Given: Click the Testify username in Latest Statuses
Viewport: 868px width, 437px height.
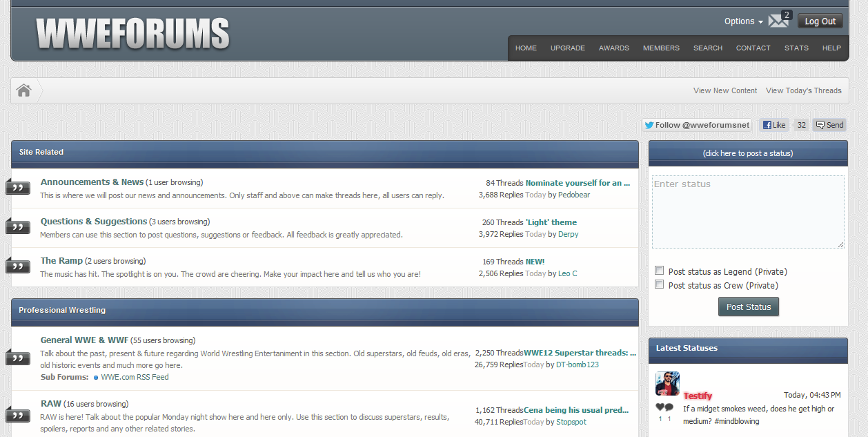Looking at the screenshot, I should pos(698,396).
